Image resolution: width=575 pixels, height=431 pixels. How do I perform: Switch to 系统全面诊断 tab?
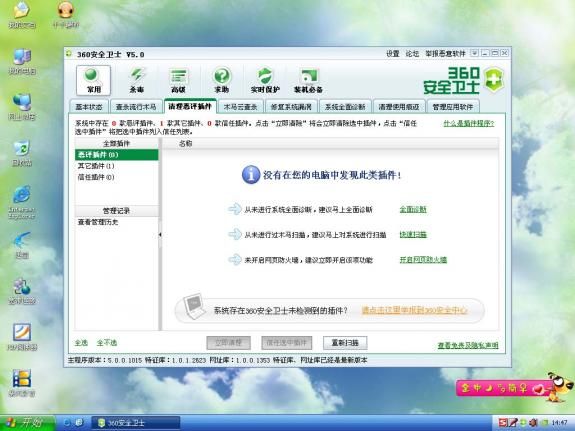coord(345,107)
